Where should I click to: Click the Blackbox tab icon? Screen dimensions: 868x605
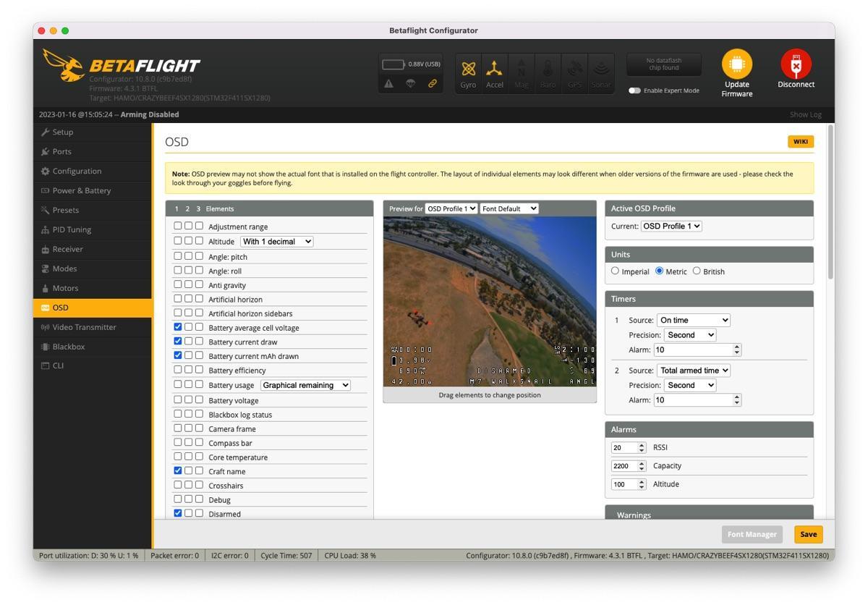[45, 347]
